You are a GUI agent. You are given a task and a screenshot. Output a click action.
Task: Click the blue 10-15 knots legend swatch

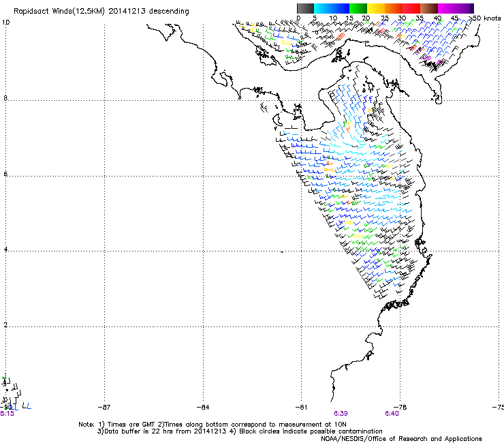[341, 8]
